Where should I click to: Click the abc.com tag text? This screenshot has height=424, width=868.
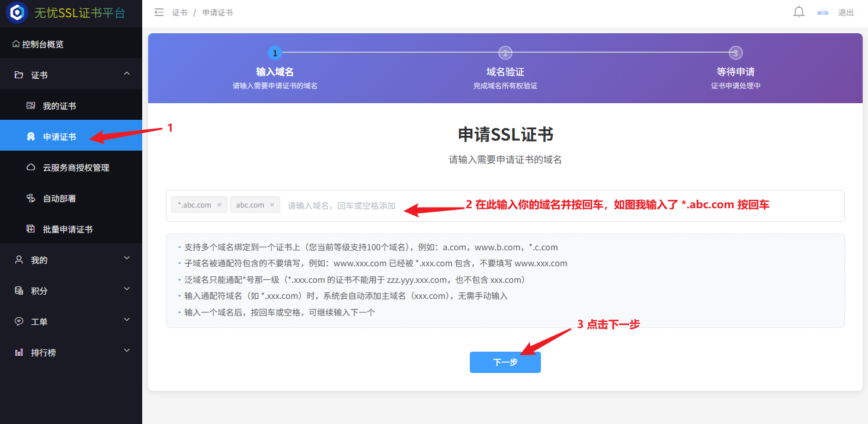point(250,205)
